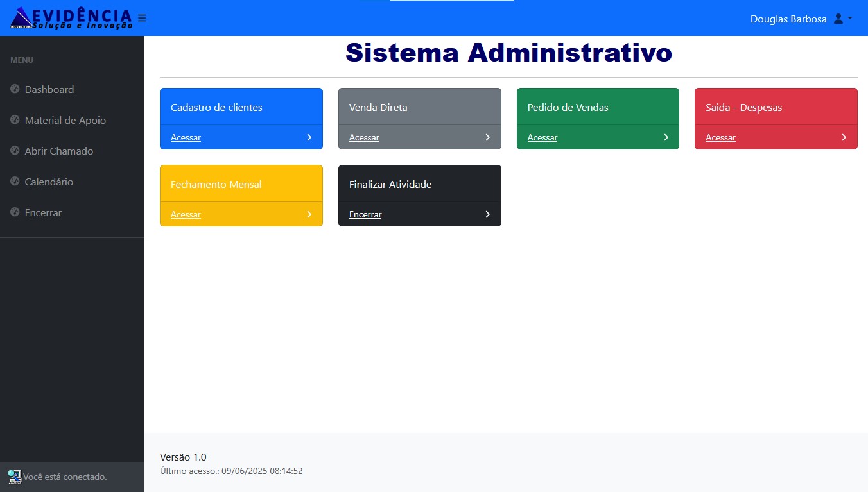Image resolution: width=868 pixels, height=492 pixels.
Task: Click the connection status icon in sidebar footer
Action: pyautogui.click(x=14, y=477)
